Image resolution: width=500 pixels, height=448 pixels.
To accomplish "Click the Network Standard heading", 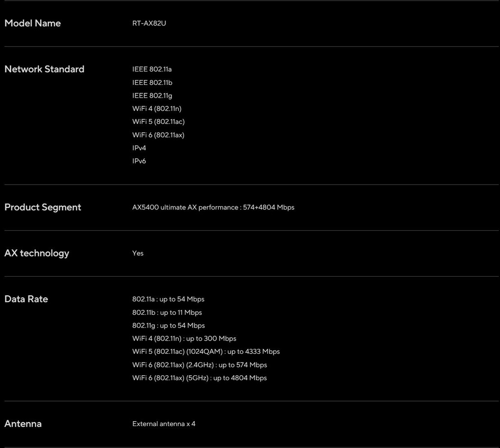I will [44, 69].
